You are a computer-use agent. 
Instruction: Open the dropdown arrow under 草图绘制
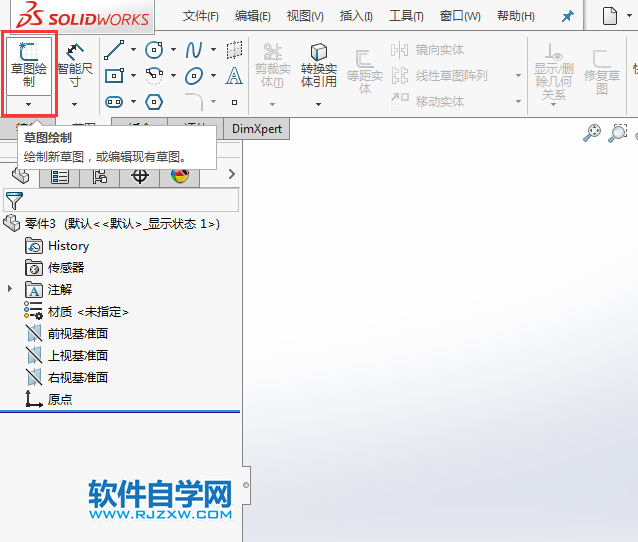[x=29, y=104]
